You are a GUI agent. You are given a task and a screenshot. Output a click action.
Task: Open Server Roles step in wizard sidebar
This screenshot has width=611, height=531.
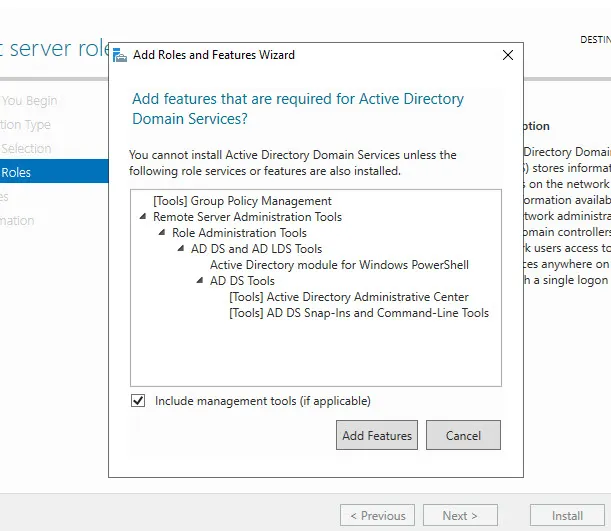[x=54, y=171]
